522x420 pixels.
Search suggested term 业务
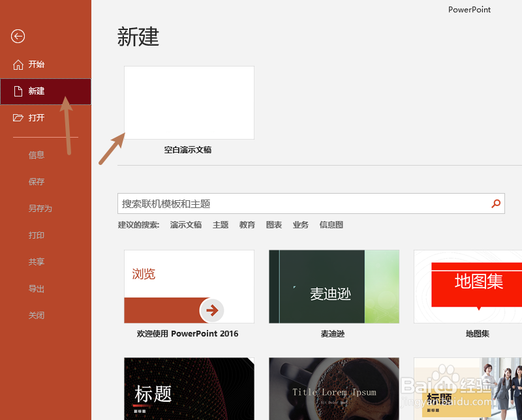301,225
